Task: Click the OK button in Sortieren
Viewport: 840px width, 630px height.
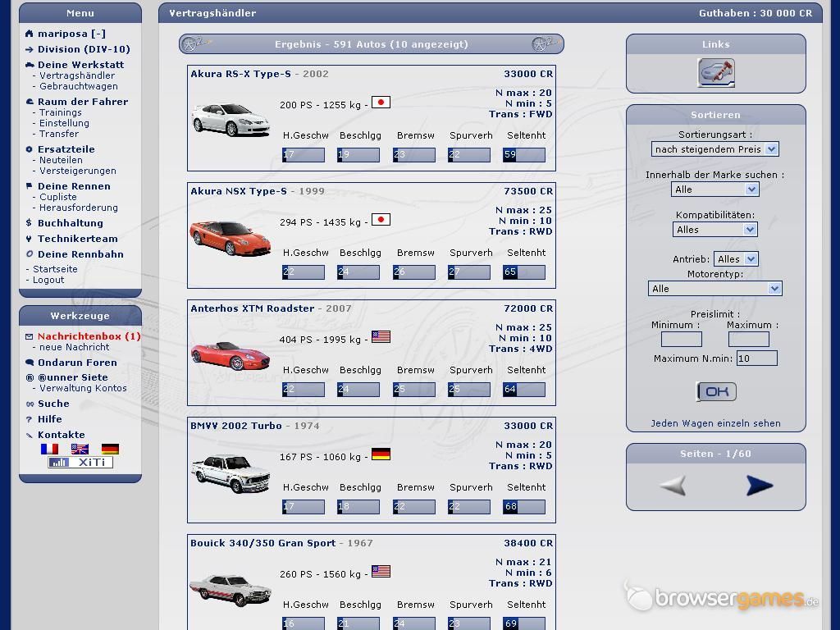Action: 716,391
